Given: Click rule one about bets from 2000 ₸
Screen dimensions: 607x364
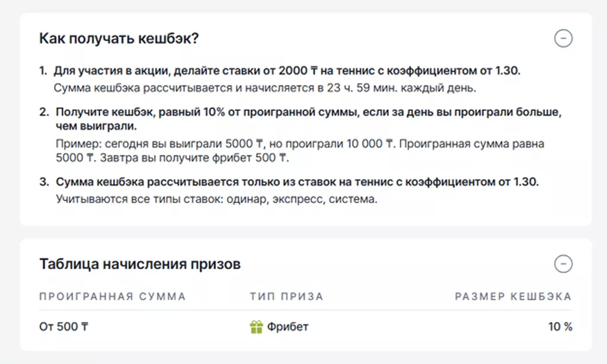Looking at the screenshot, I should pos(287,71).
